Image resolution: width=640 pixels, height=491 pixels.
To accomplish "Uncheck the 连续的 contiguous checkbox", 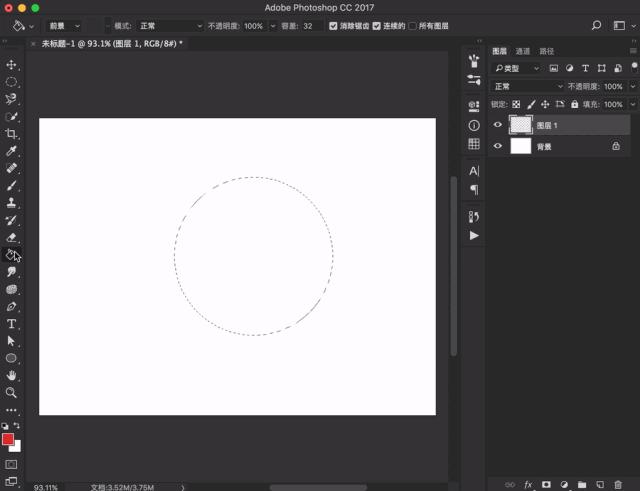I will pyautogui.click(x=376, y=26).
